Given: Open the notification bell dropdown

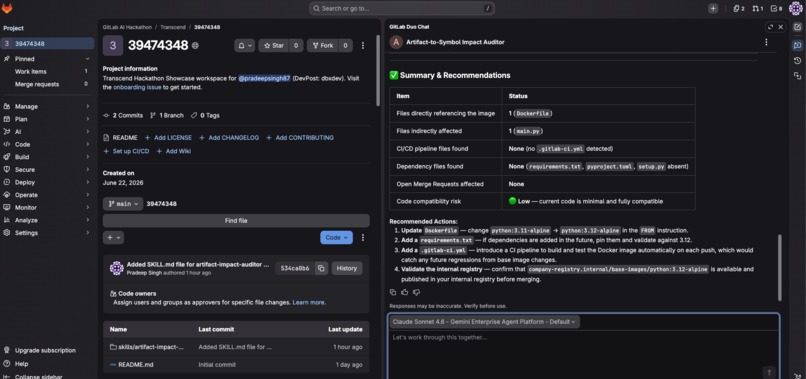Looking at the screenshot, I should point(245,45).
